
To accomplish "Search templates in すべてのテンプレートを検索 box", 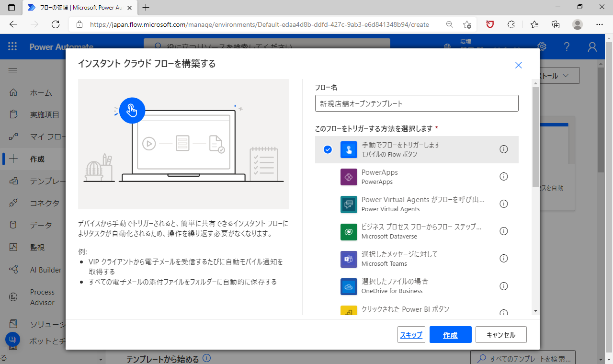I will pyautogui.click(x=523, y=358).
